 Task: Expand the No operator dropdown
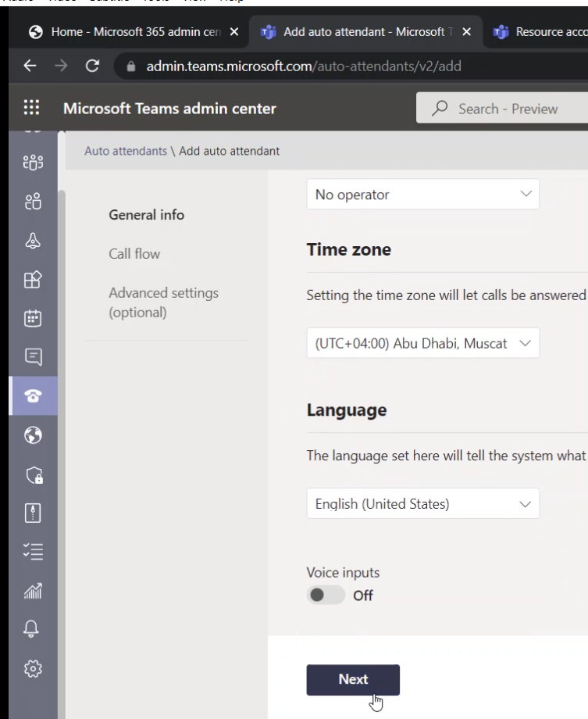tap(422, 195)
